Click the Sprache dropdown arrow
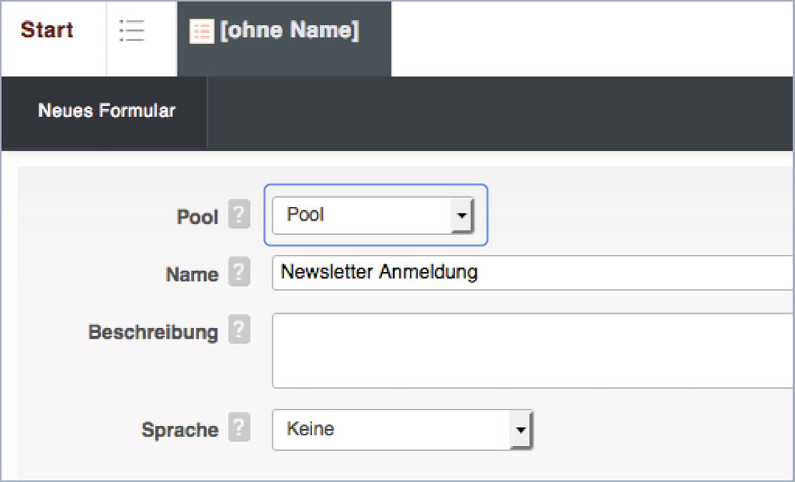 coord(520,430)
